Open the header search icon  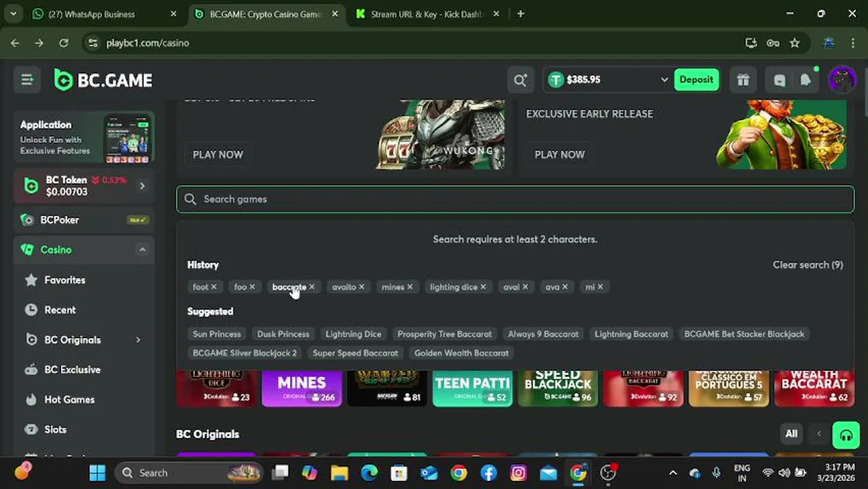[520, 80]
